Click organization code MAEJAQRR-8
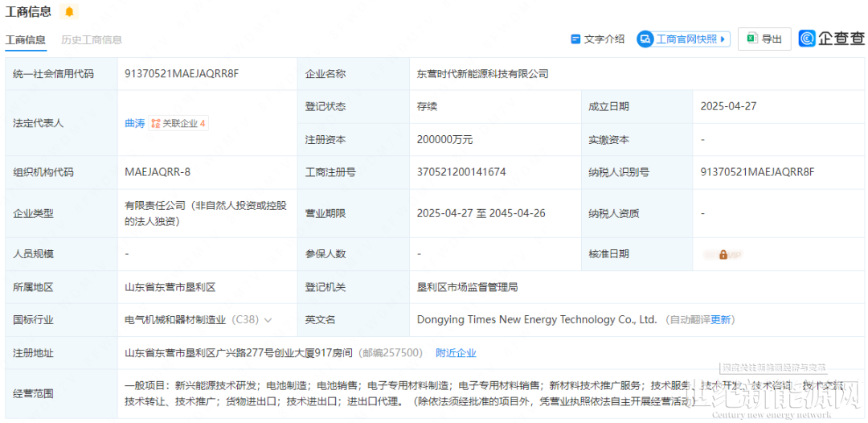The height and width of the screenshot is (423, 868). [158, 172]
